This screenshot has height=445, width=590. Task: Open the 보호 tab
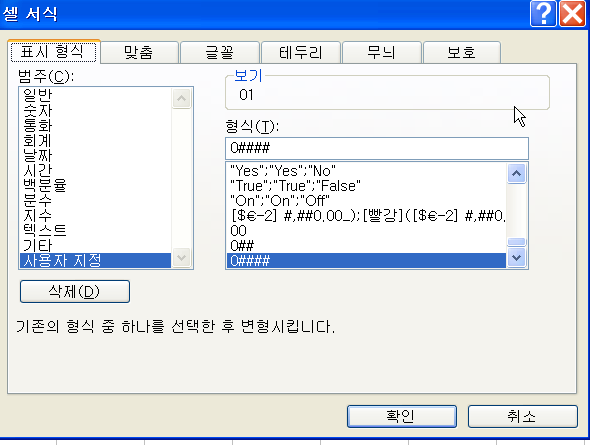click(462, 52)
